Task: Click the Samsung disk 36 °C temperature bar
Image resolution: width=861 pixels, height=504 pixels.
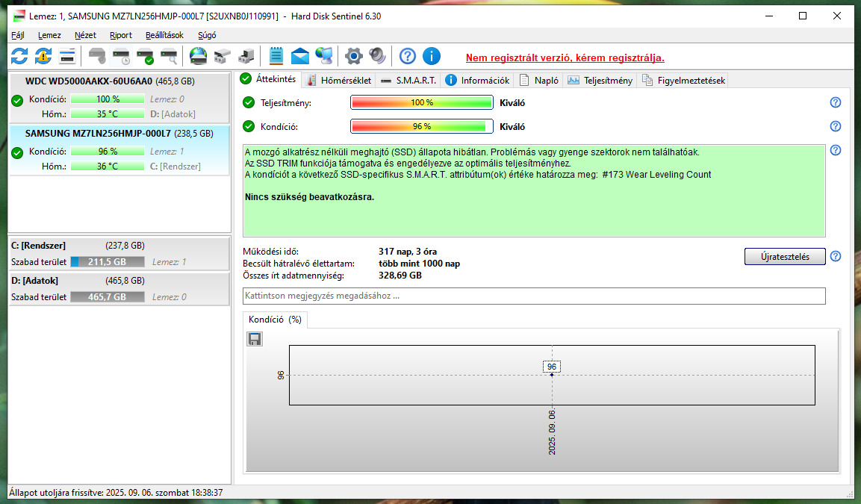Action: click(x=108, y=167)
